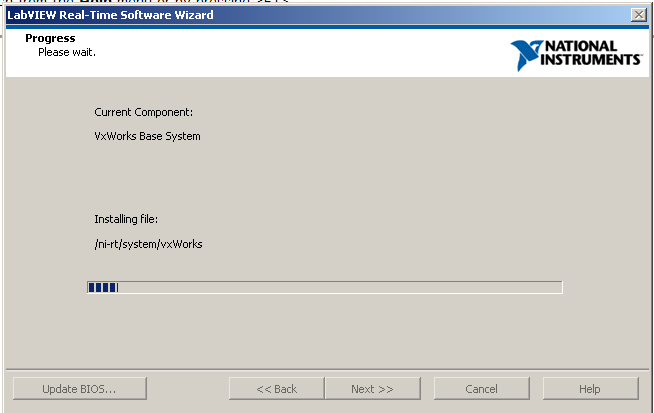Click the 'Current Component:' label
Viewport: 654px width, 413px height.
click(143, 112)
